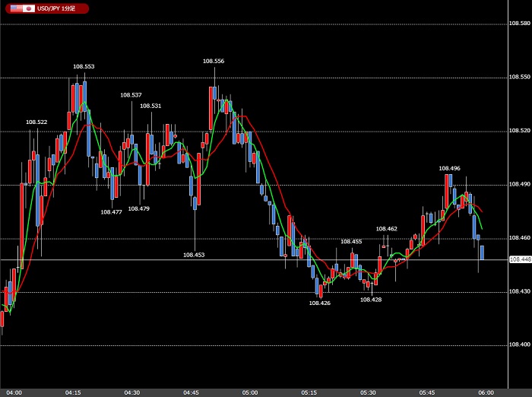Viewport: 532px width, 397px height.
Task: Click the 108.553 high price label
Action: [84, 67]
